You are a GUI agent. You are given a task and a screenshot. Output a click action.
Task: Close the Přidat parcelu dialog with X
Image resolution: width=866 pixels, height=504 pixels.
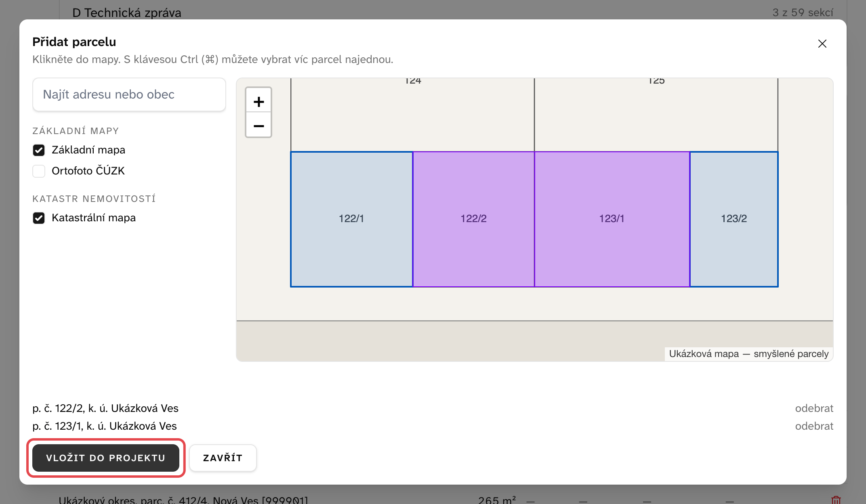coord(822,44)
